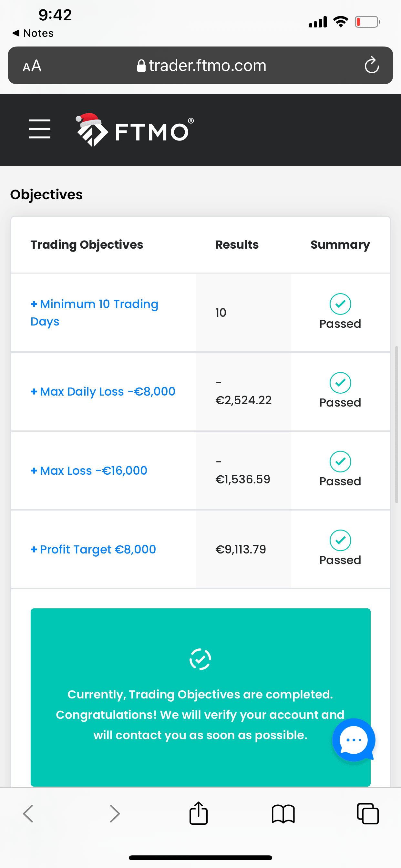Expand Minimum 10 Trading Days objective
This screenshot has height=868, width=401.
coord(94,312)
